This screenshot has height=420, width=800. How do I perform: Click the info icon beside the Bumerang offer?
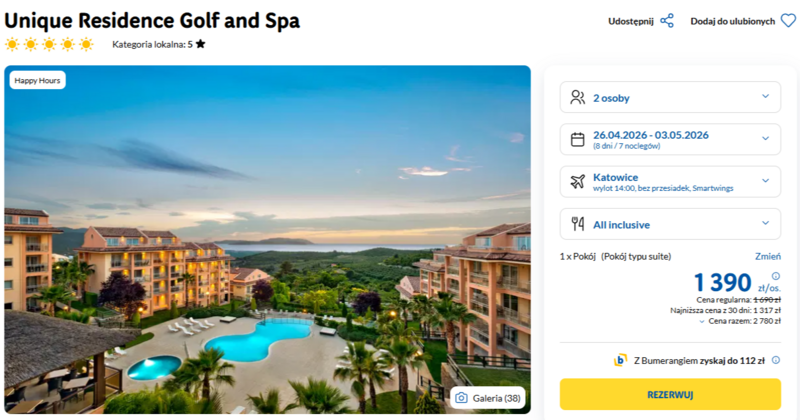pos(776,360)
